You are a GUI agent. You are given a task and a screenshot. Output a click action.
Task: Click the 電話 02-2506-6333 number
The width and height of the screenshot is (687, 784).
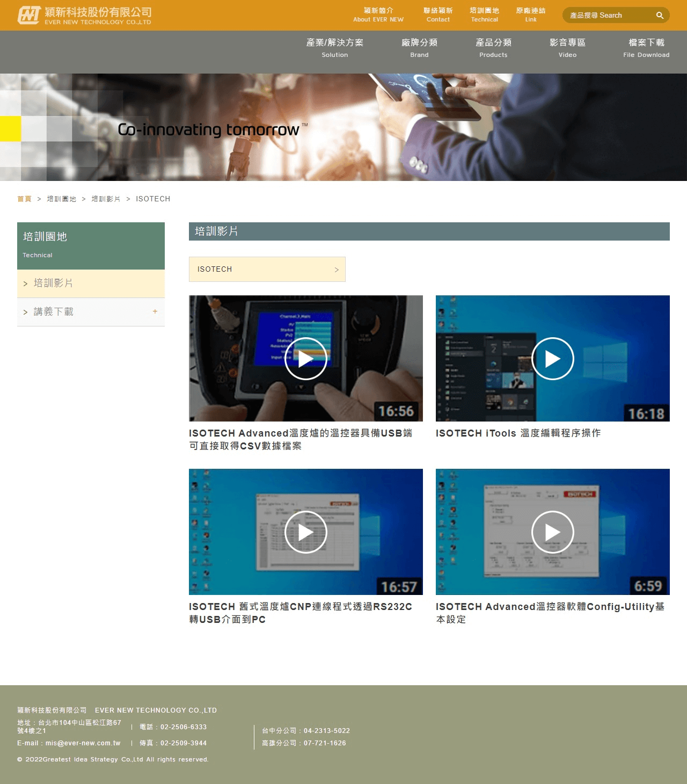coord(184,727)
